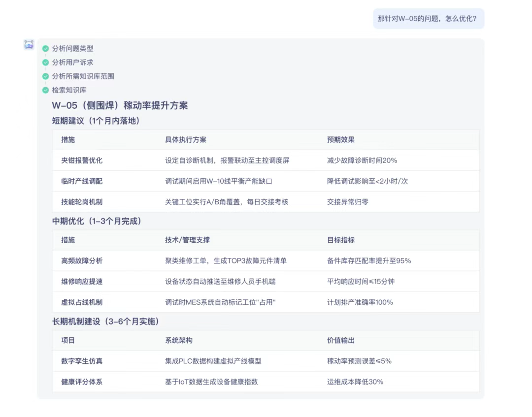Click heading W-05（侧围焊）稼动率提升方案
The image size is (532, 417).
click(120, 105)
